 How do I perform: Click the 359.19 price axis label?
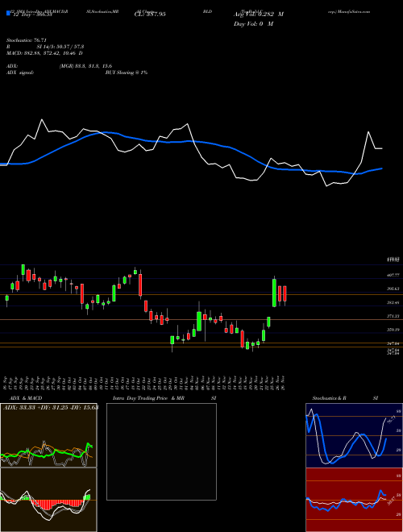pos(393,330)
